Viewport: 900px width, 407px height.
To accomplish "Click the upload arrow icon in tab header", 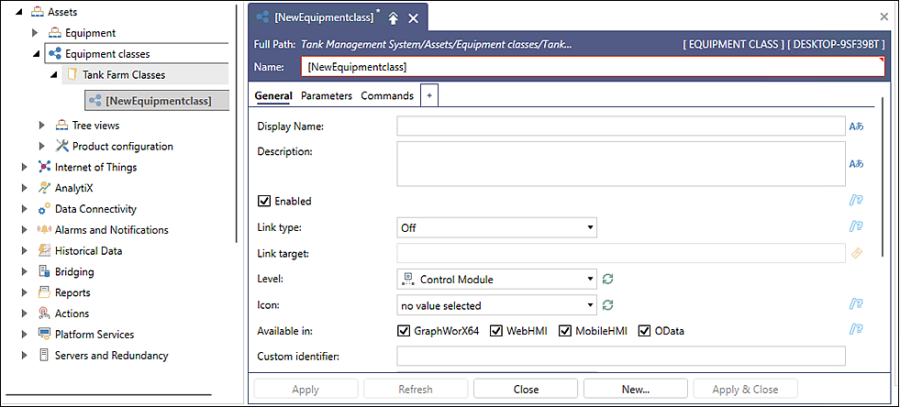I will [x=393, y=18].
